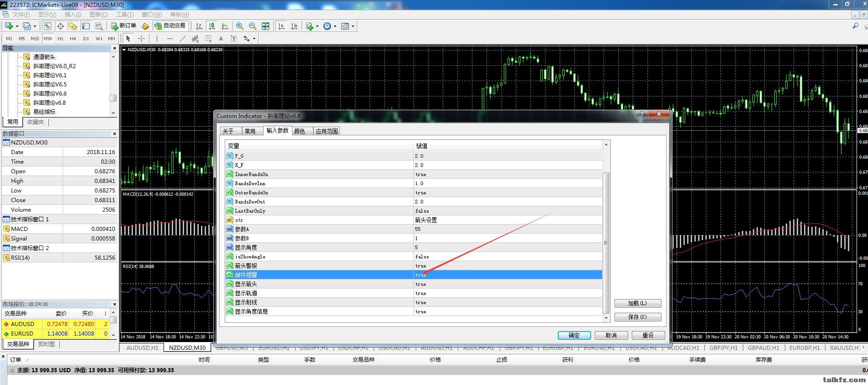Click the 重设 reset button
Viewport: 868px width, 385px height.
click(x=648, y=335)
